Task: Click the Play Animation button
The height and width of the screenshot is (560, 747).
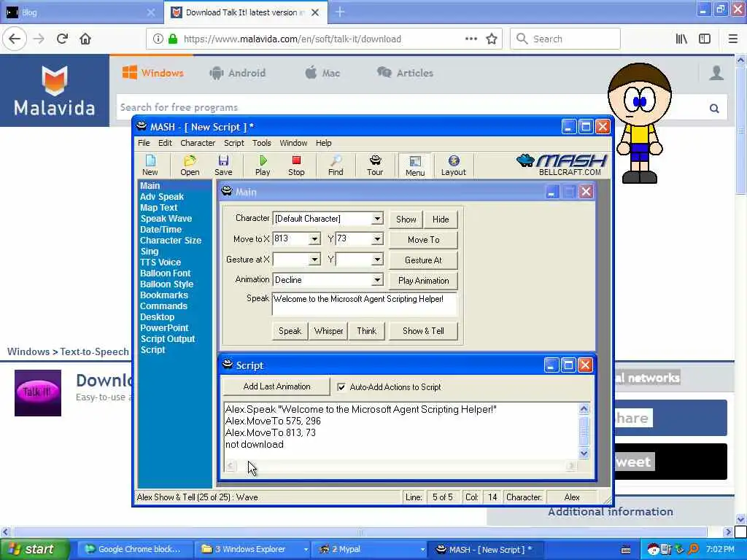Action: (424, 281)
